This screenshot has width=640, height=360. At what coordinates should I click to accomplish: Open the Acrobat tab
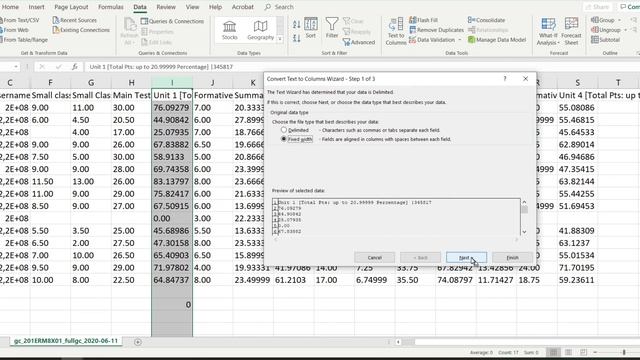pos(242,7)
